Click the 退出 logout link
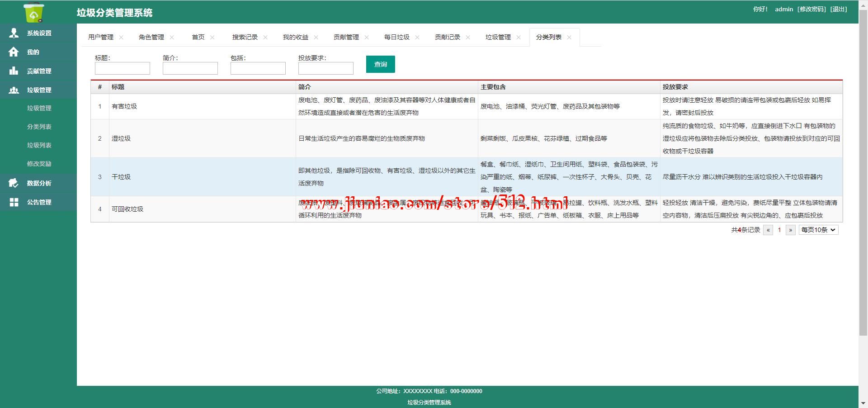 (x=839, y=9)
